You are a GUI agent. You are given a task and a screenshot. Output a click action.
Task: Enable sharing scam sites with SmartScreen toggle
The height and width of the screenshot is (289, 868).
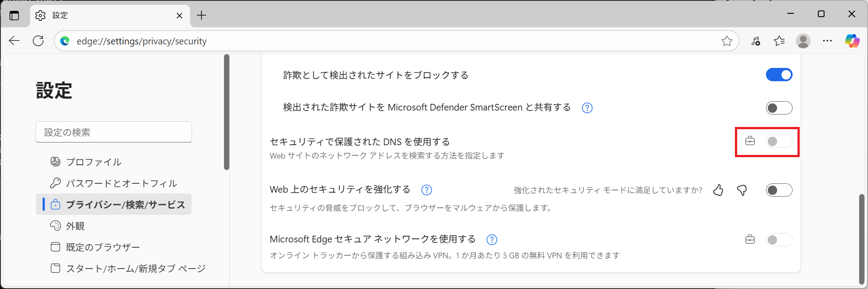tap(779, 107)
